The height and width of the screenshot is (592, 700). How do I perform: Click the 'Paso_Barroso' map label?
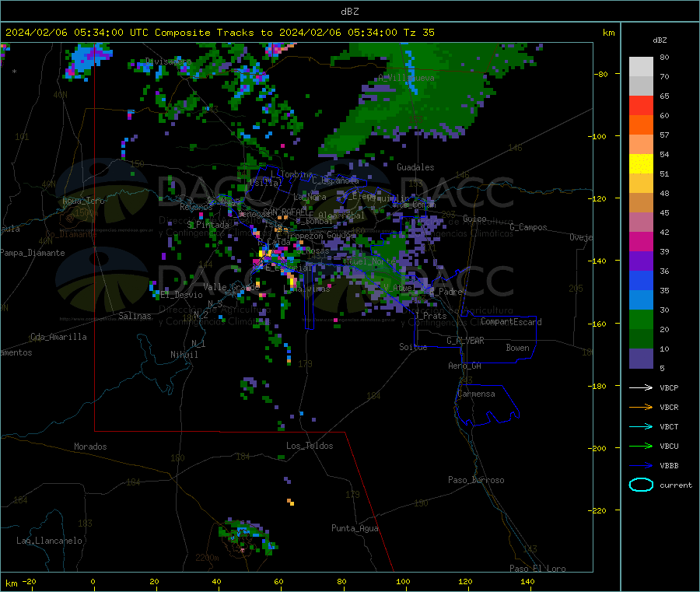pyautogui.click(x=476, y=480)
